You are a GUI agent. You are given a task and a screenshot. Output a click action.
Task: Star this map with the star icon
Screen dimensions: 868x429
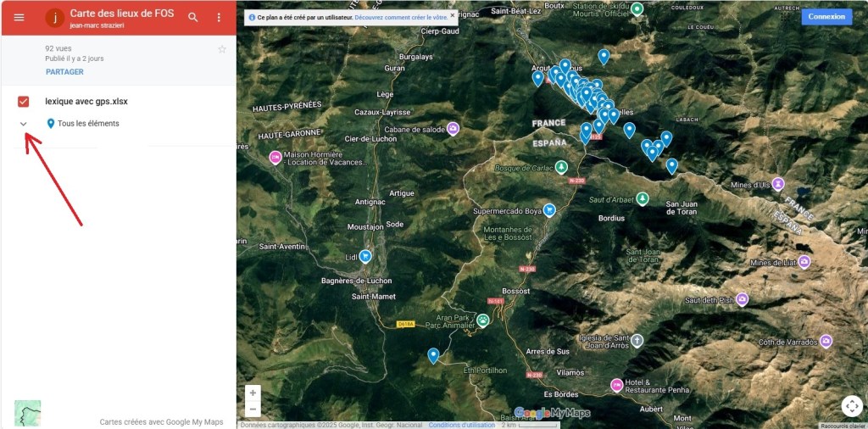(x=222, y=49)
